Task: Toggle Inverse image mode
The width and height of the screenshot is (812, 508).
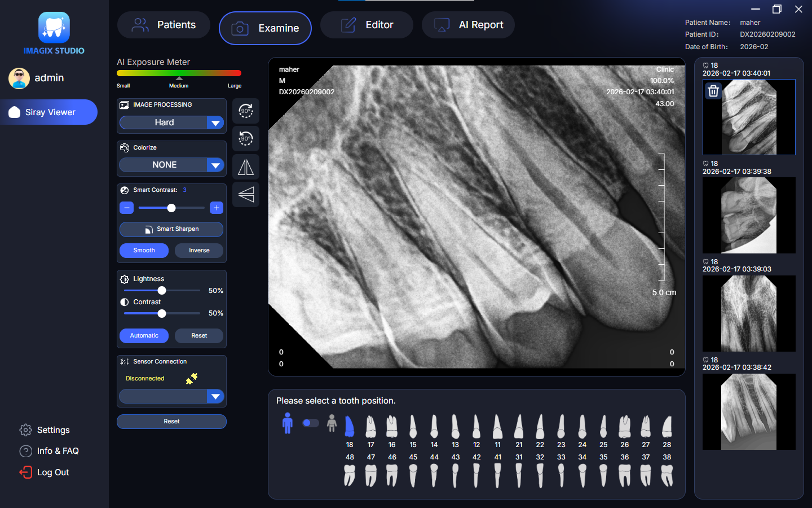Action: point(199,251)
